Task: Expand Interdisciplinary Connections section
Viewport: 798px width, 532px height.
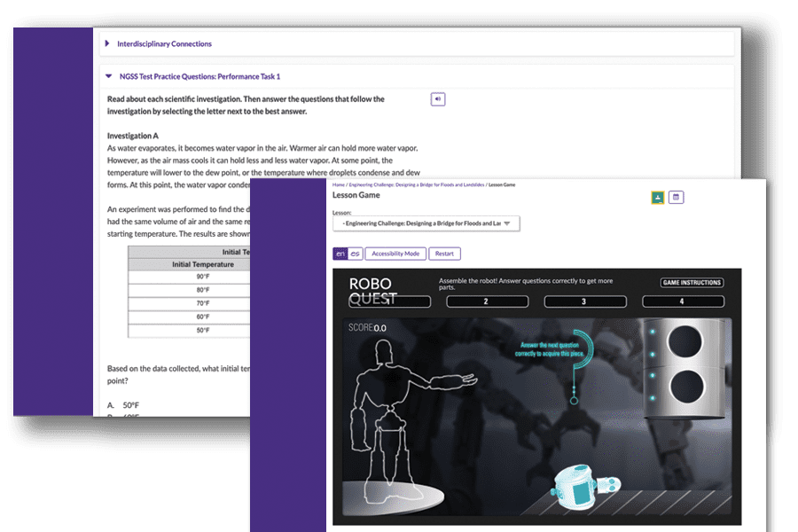Action: coord(164,43)
